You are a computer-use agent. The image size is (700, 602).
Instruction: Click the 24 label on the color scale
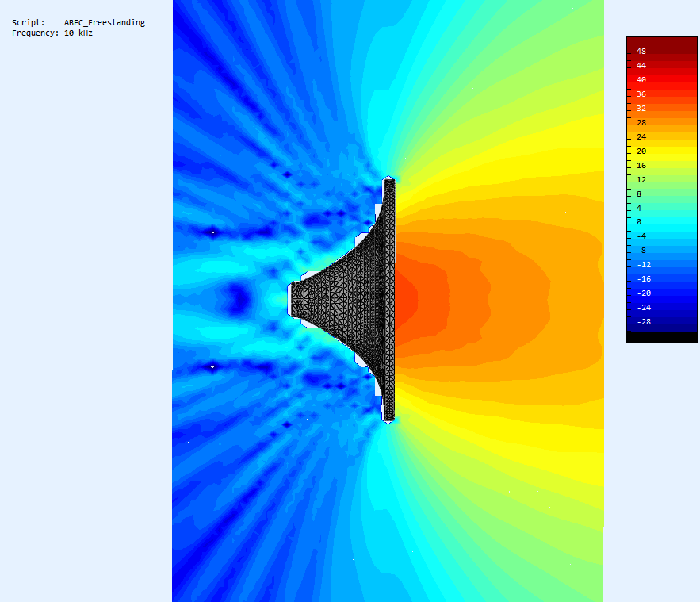pyautogui.click(x=641, y=137)
